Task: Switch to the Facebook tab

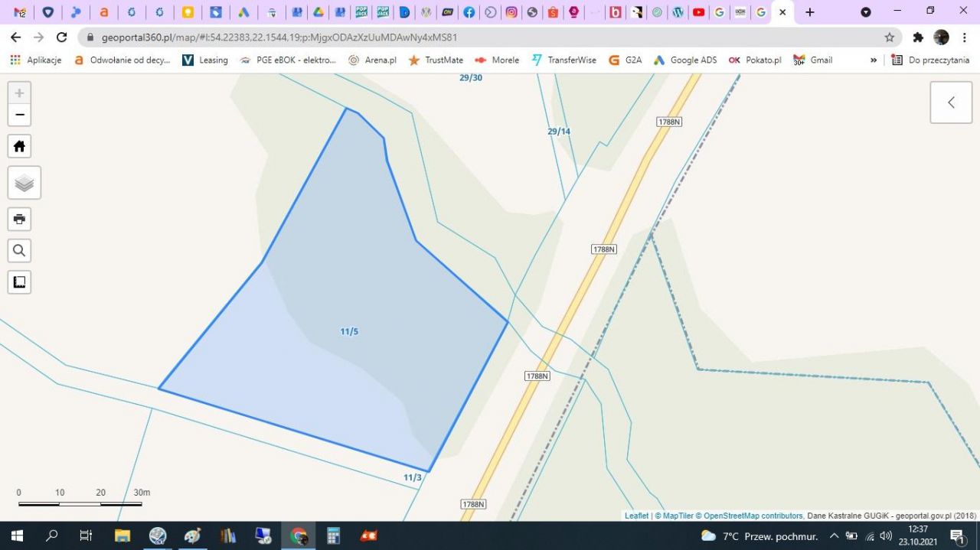Action: pyautogui.click(x=469, y=12)
